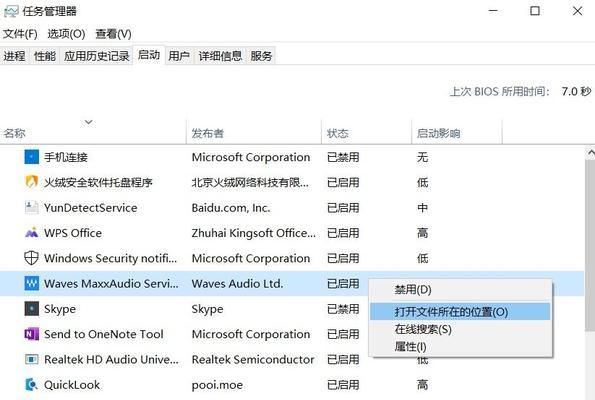Open the 选项(O) menu
Image resolution: width=595 pixels, height=400 pixels.
(66, 34)
